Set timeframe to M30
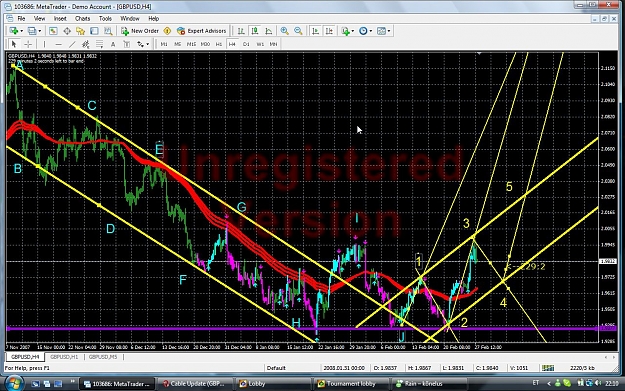Image resolution: width=625 pixels, height=391 pixels. pos(205,44)
